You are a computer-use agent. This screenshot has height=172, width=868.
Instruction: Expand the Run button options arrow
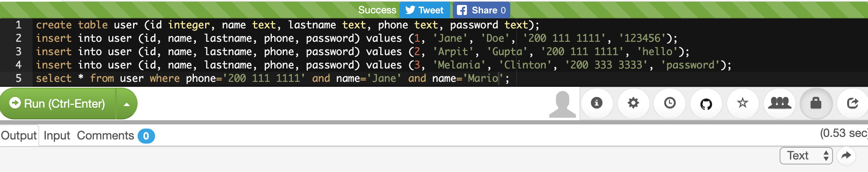pyautogui.click(x=127, y=104)
